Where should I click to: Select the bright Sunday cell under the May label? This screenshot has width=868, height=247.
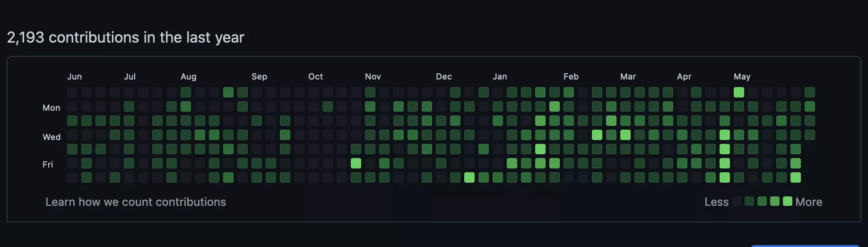coord(739,92)
